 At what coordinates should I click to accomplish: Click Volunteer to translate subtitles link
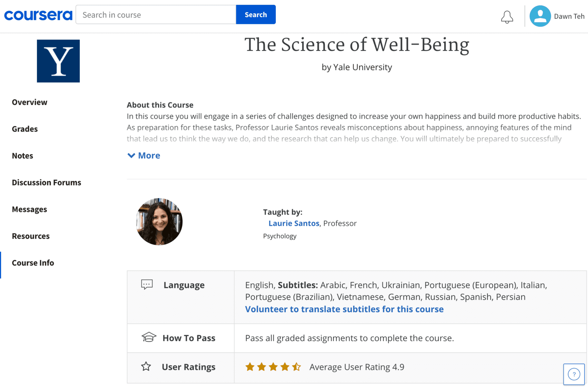click(x=344, y=309)
